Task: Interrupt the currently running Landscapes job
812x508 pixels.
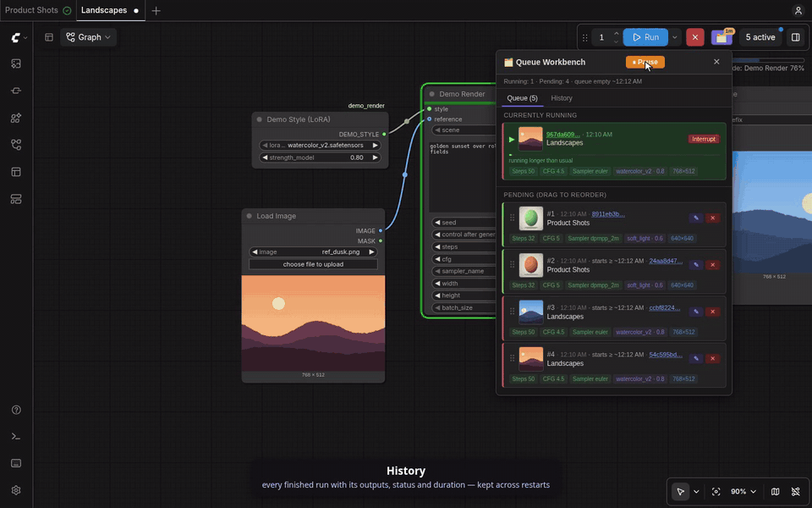Action: coord(703,139)
